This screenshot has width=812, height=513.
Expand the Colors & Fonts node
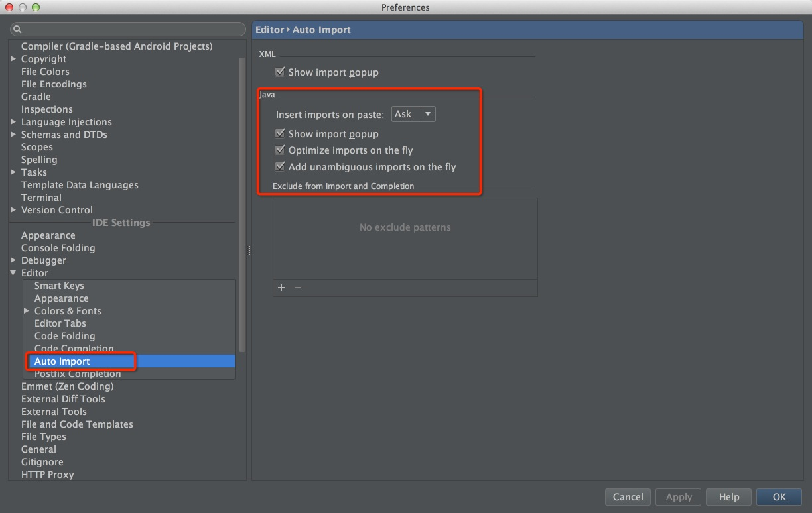(x=27, y=311)
